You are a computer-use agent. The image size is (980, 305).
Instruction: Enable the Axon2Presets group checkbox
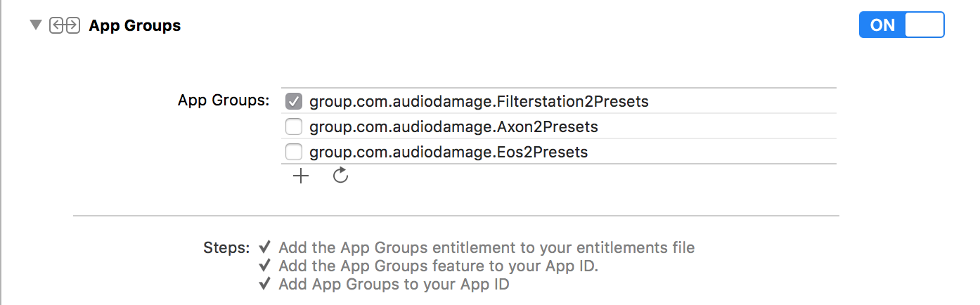(294, 127)
